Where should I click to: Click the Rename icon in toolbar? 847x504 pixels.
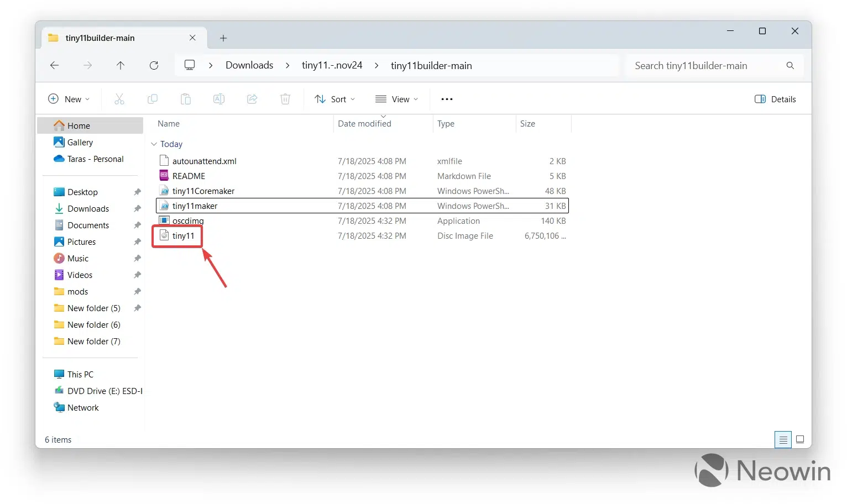coord(219,99)
